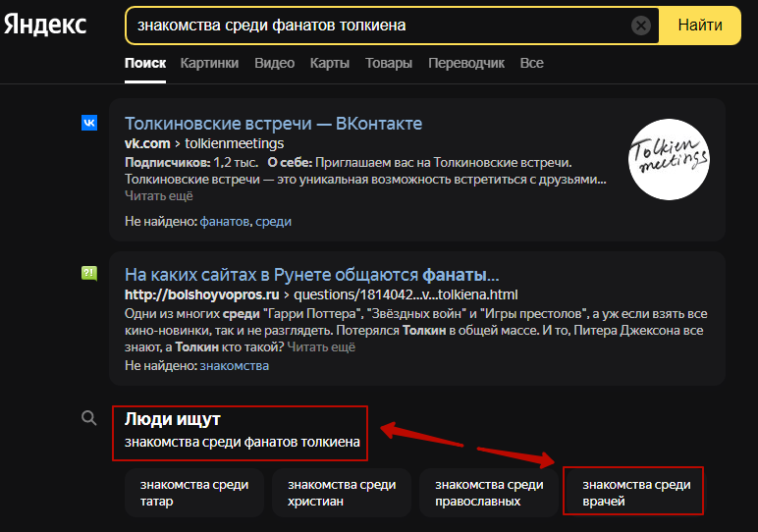This screenshot has height=532, width=758.
Task: Clear the search query with X icon
Action: point(640,26)
